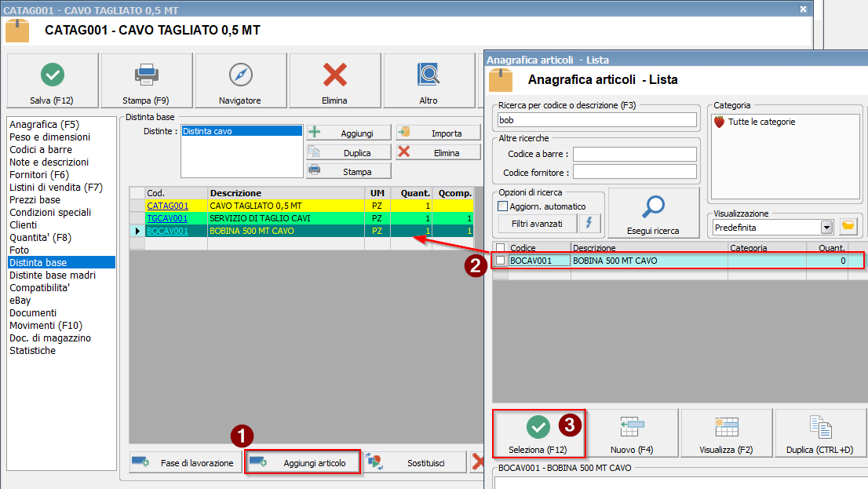Screen dimensions: 868x489
Task: Enable Aggiorn. automatico checkbox
Action: [x=504, y=206]
